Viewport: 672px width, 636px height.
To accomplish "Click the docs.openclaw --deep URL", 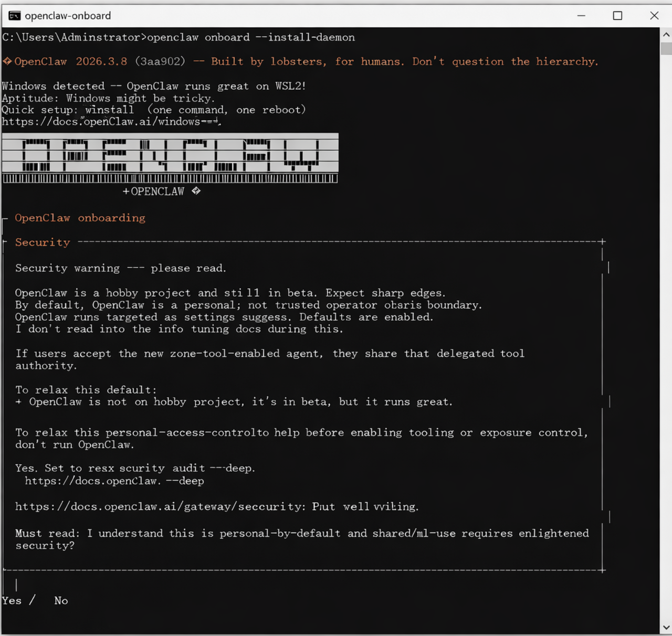I will [114, 481].
